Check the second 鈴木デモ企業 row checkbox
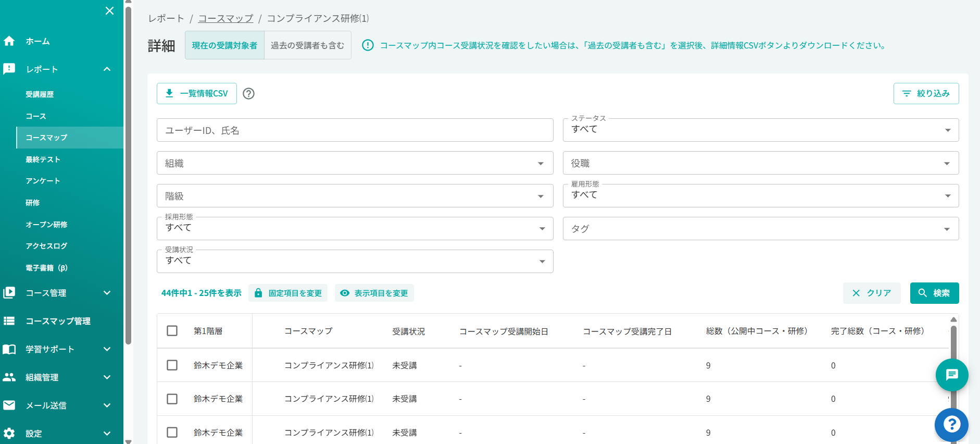 (x=172, y=399)
